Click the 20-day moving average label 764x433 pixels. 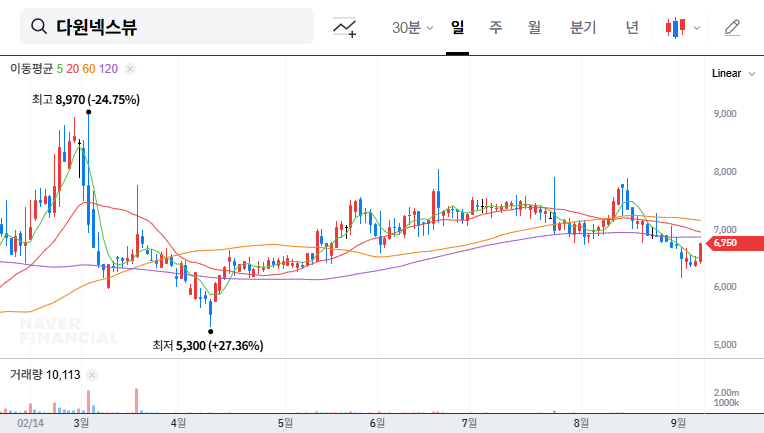[x=73, y=69]
